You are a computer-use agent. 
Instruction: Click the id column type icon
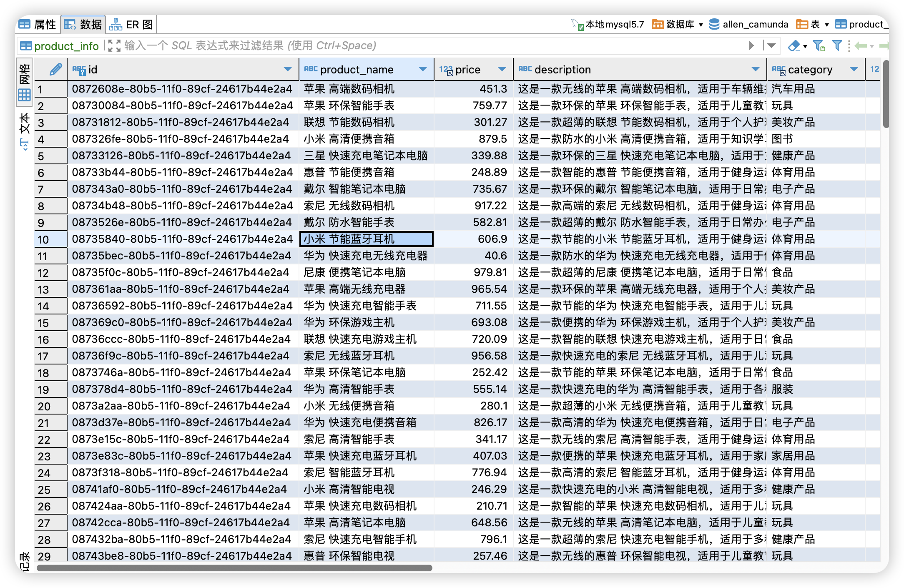click(79, 70)
